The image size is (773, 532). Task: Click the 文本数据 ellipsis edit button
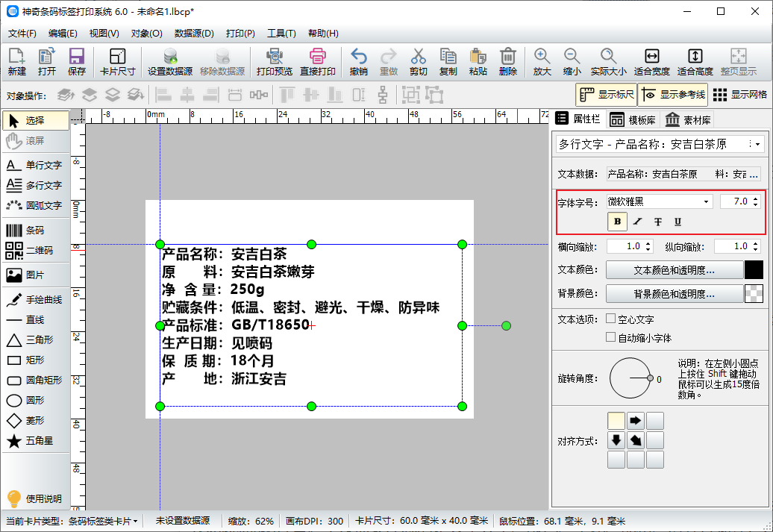point(754,174)
